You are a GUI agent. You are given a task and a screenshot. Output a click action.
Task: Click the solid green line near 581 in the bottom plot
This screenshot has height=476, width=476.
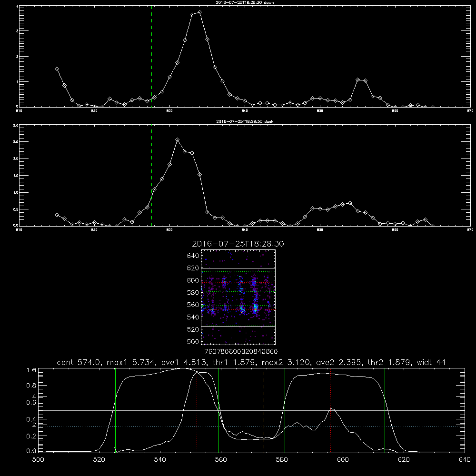point(285,410)
